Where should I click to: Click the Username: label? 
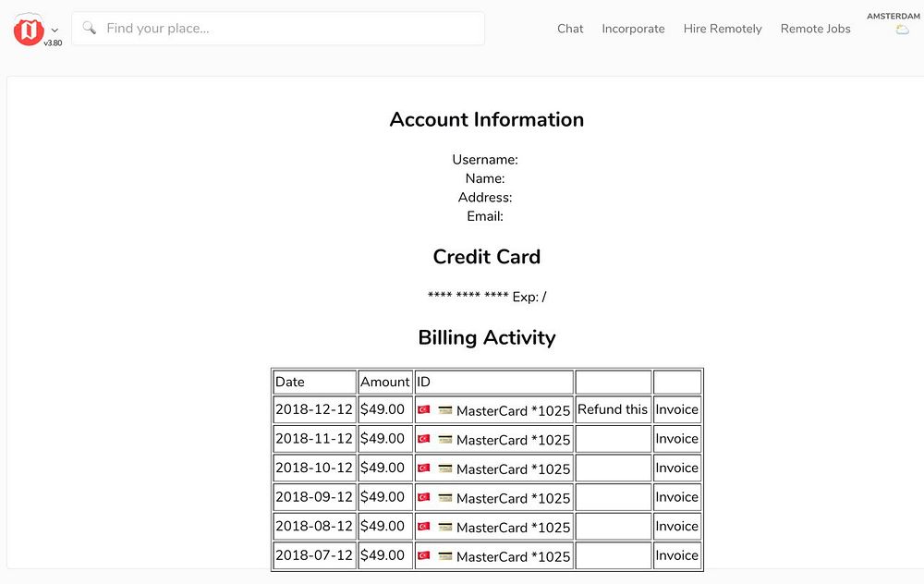point(485,160)
